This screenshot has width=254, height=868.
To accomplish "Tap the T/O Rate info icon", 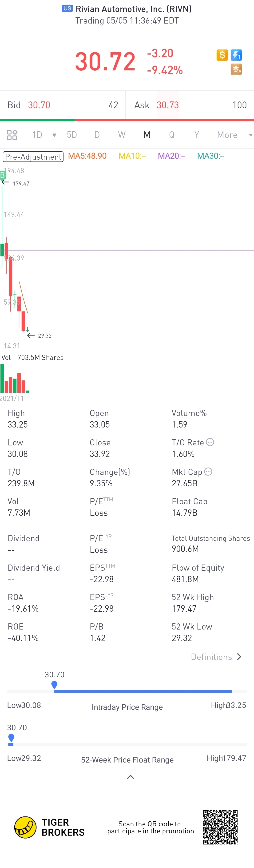I will tap(210, 442).
